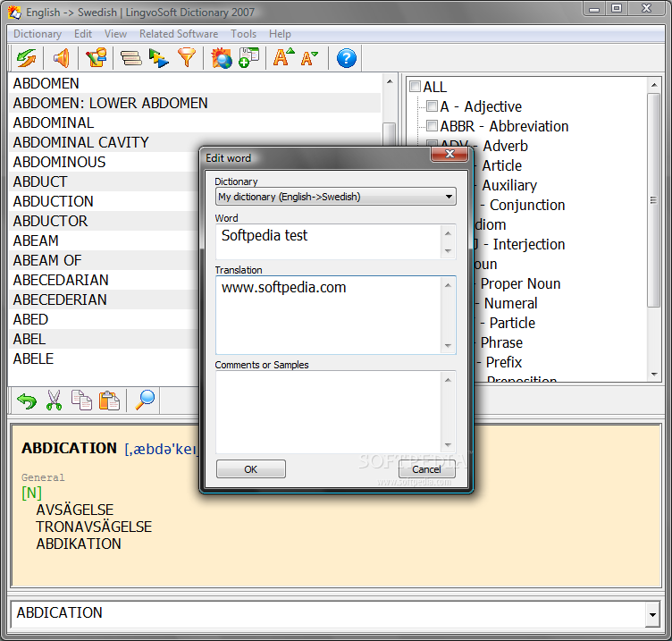This screenshot has width=672, height=641.
Task: Click the ABDICATION search input field
Action: (328, 612)
